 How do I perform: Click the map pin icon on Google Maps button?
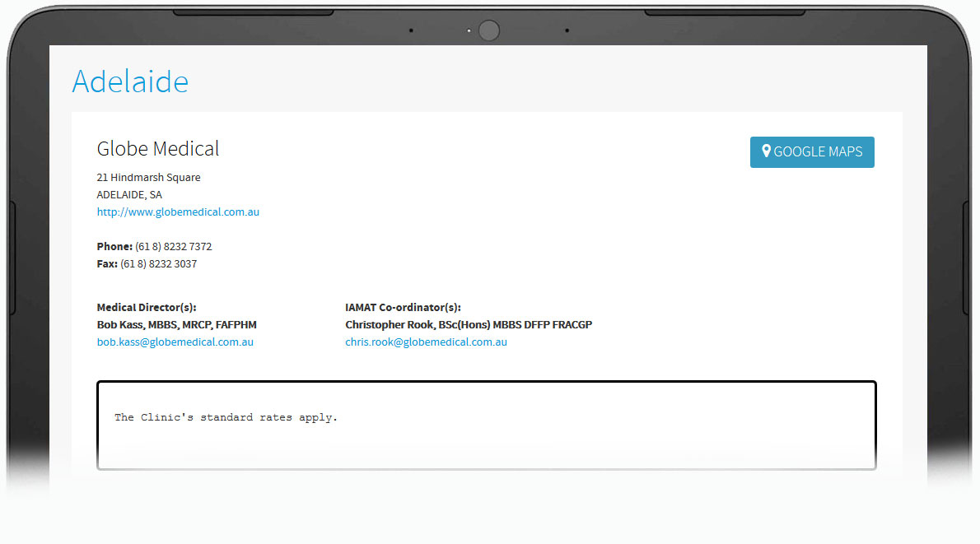tap(766, 151)
